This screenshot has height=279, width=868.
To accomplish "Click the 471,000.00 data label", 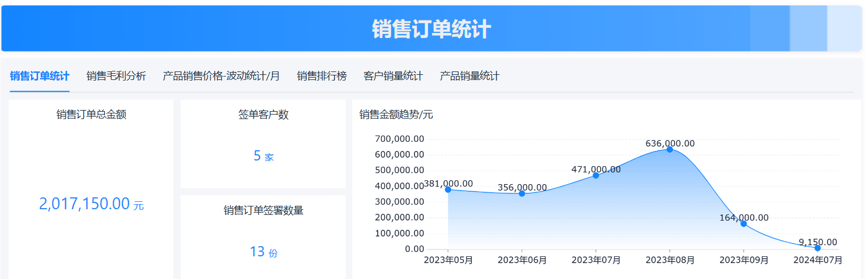I will tap(596, 170).
